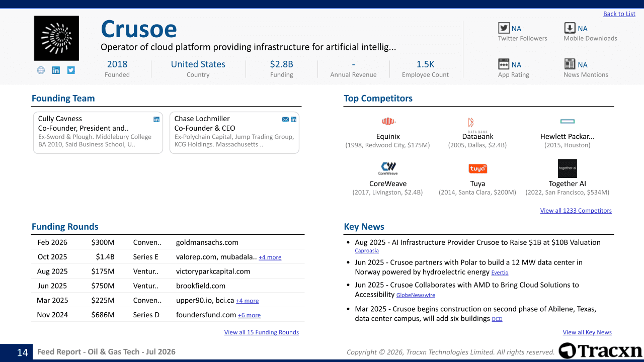Viewport: 644px width, 362px height.
Task: Click the Aug 2025 $1B raise headline
Action: pos(477,242)
